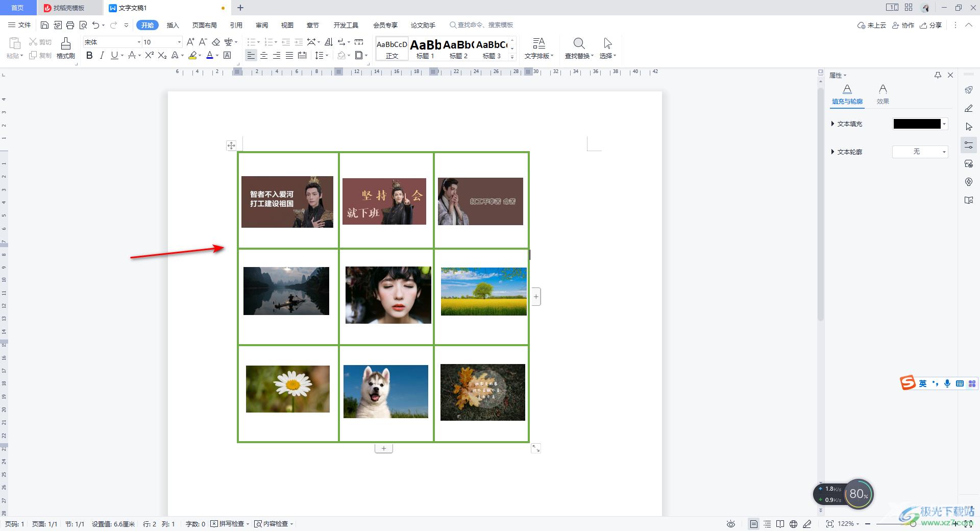Open underline style dropdown arrow

click(122, 55)
